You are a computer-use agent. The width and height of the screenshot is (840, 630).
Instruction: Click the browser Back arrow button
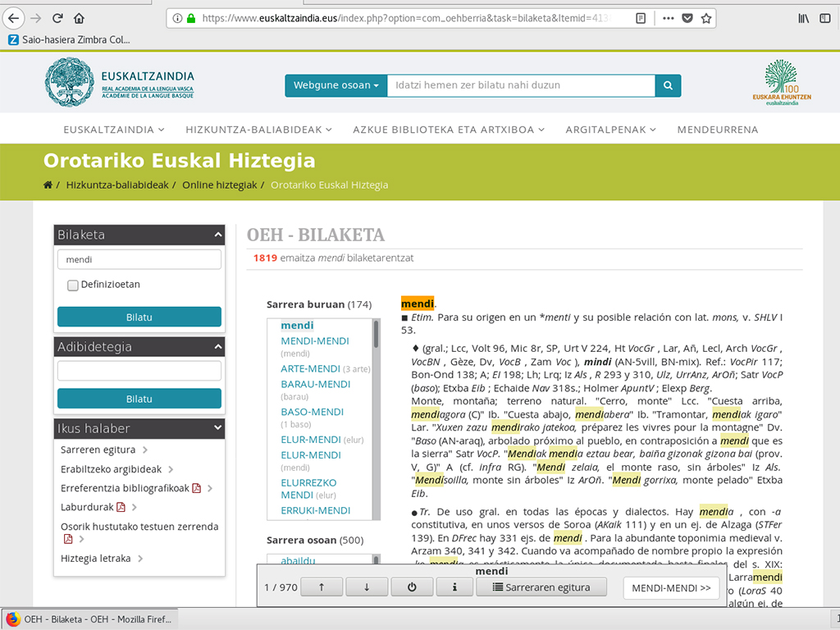click(14, 18)
